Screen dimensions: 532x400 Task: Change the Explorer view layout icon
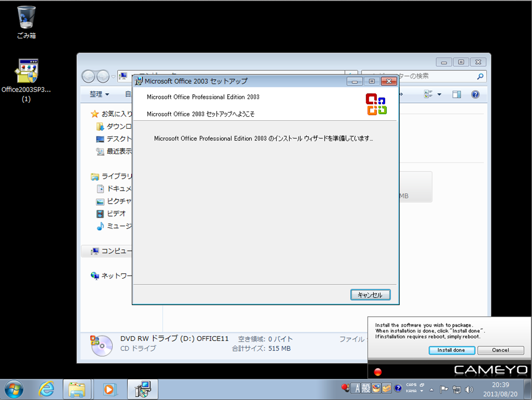428,94
